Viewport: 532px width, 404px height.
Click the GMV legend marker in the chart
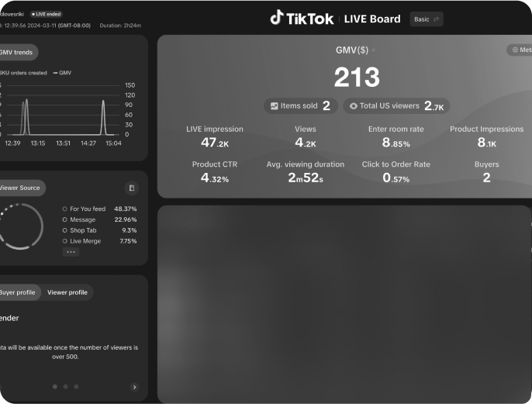tap(55, 72)
